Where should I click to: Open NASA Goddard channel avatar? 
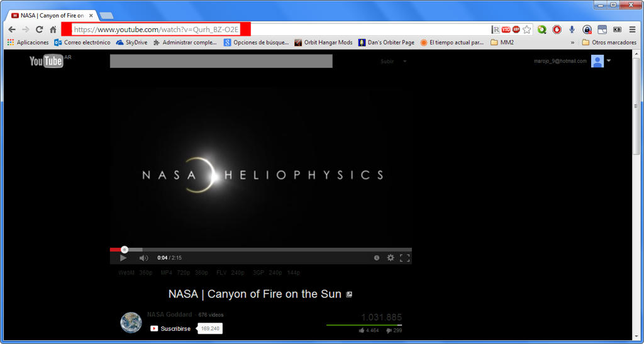[131, 322]
